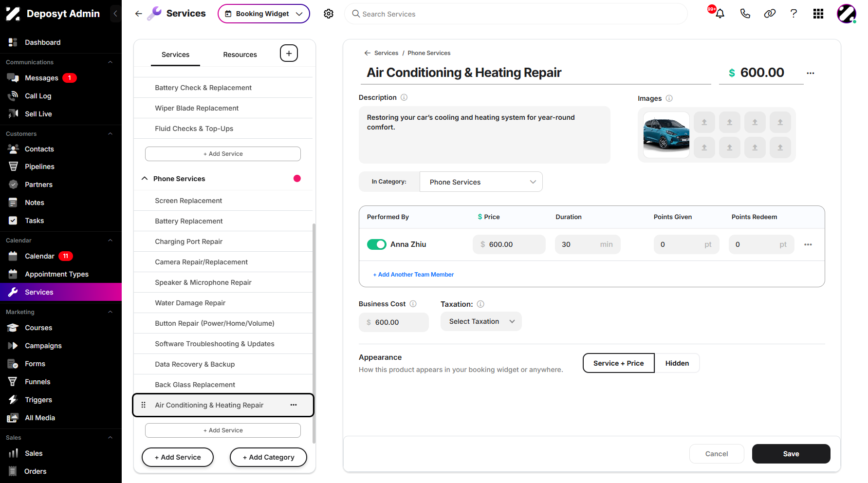This screenshot has height=483, width=868.
Task: Click the Images info icon
Action: [669, 98]
